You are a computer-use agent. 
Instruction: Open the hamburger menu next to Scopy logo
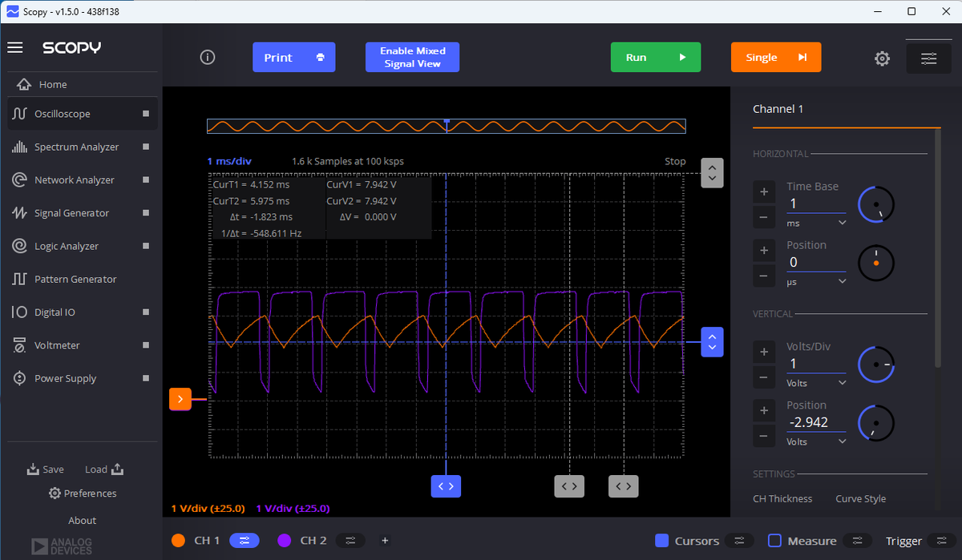tap(15, 47)
